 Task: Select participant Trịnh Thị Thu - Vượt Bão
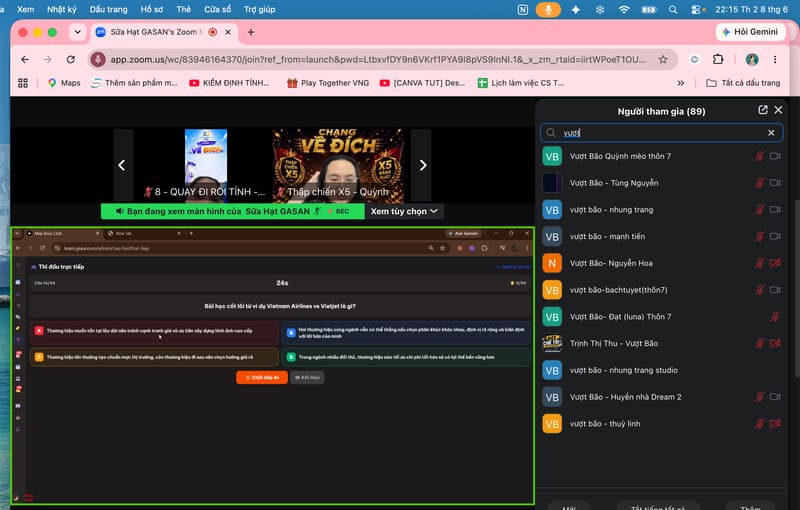[x=661, y=343]
